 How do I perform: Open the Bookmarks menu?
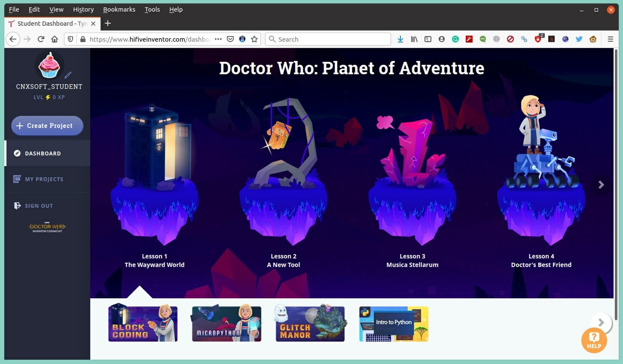[119, 9]
